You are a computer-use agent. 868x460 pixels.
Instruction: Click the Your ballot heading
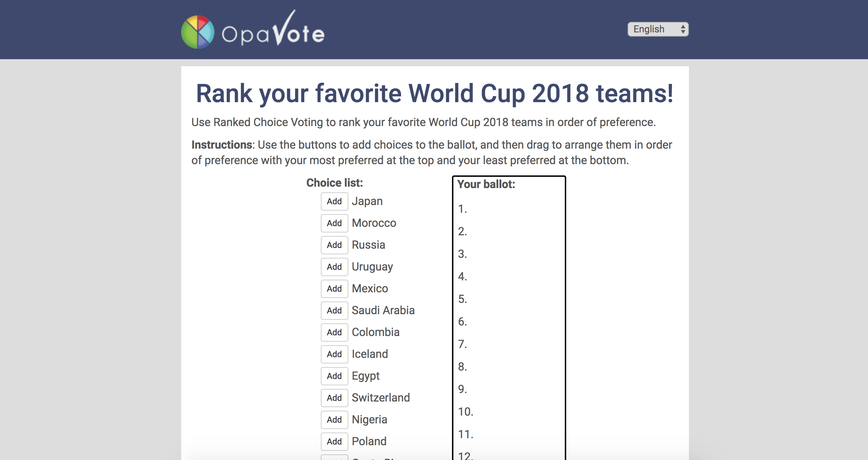pos(486,184)
